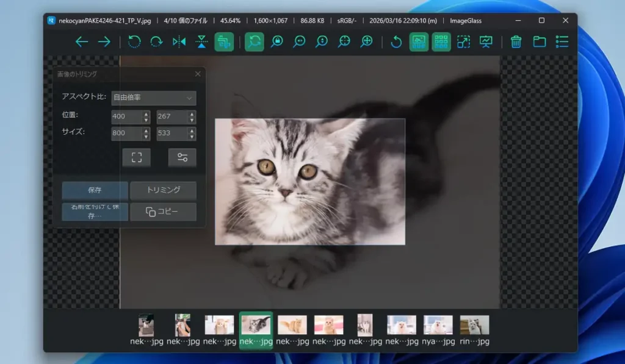
Task: Flip the image vertically
Action: (x=202, y=42)
